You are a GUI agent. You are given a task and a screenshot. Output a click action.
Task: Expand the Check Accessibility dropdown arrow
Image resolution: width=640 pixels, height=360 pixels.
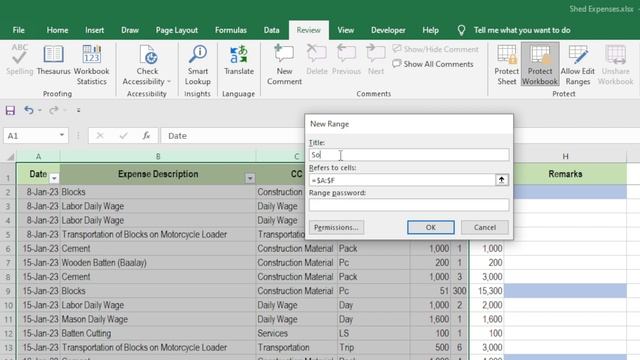pos(169,82)
